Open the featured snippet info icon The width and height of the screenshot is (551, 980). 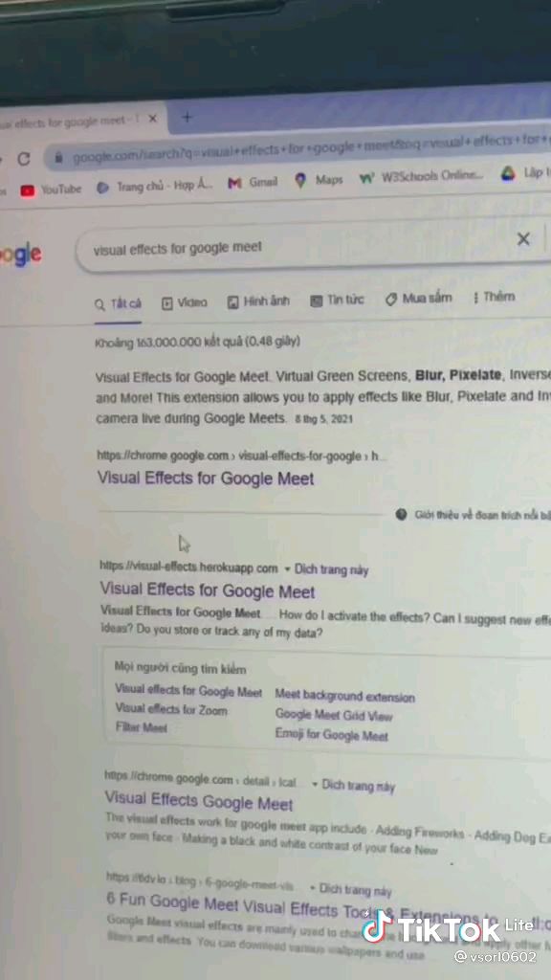pyautogui.click(x=402, y=514)
